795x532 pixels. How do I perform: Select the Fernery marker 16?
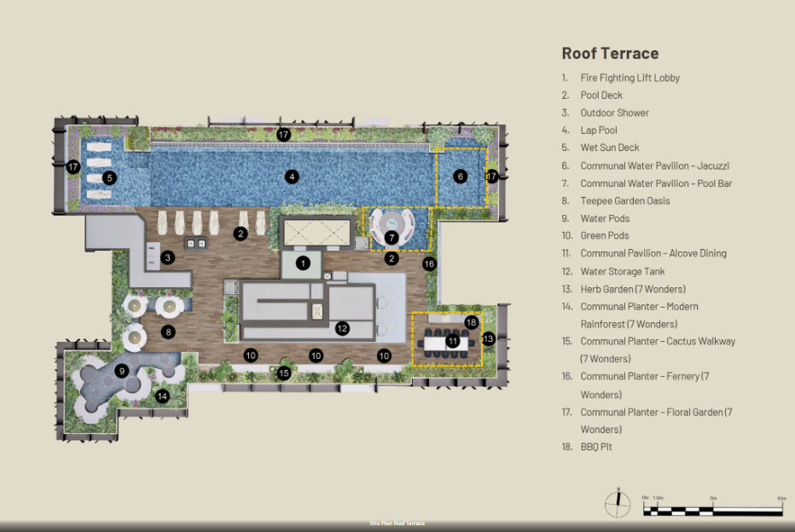pos(429,264)
